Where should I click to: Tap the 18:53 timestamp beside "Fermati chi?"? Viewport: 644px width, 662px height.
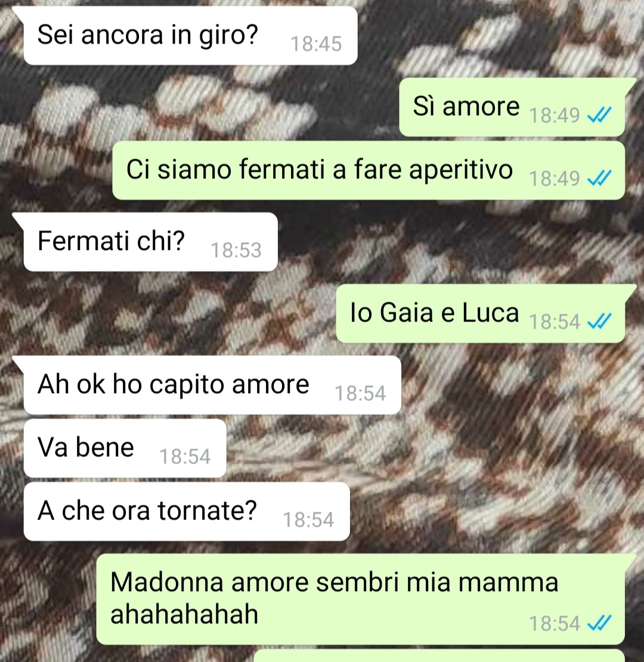[236, 250]
